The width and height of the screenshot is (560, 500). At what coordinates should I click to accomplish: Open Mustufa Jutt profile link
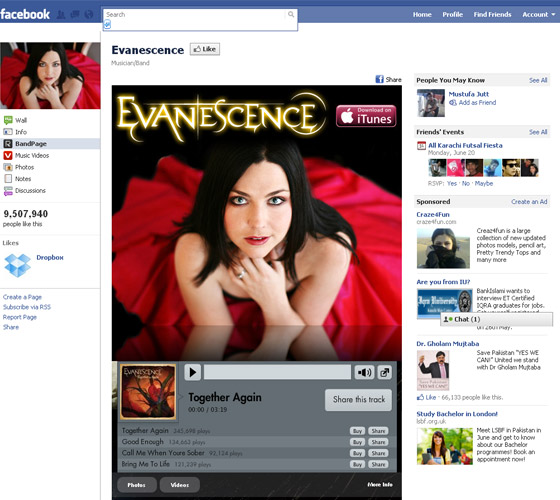(x=469, y=94)
